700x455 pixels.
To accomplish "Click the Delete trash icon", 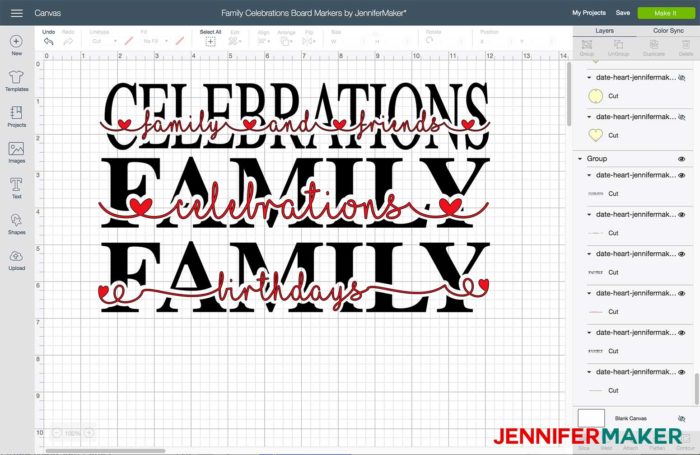I will coord(686,45).
